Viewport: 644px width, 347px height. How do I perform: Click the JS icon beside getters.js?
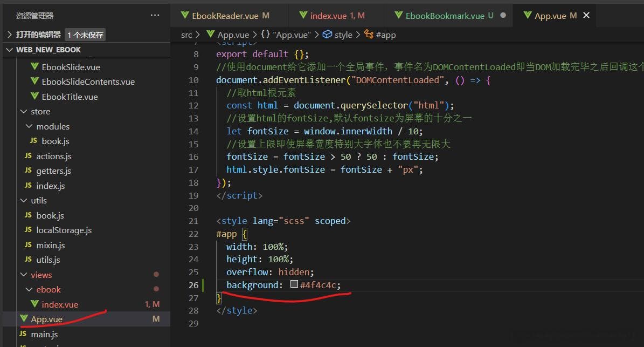28,170
